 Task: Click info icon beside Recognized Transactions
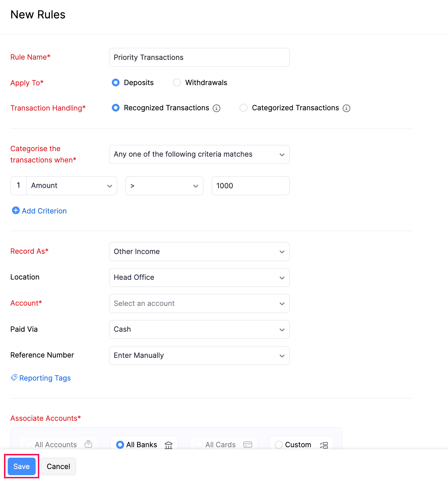(x=217, y=108)
